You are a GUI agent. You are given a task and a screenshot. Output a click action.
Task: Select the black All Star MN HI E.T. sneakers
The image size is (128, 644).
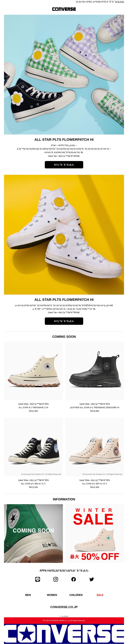click(x=33, y=447)
